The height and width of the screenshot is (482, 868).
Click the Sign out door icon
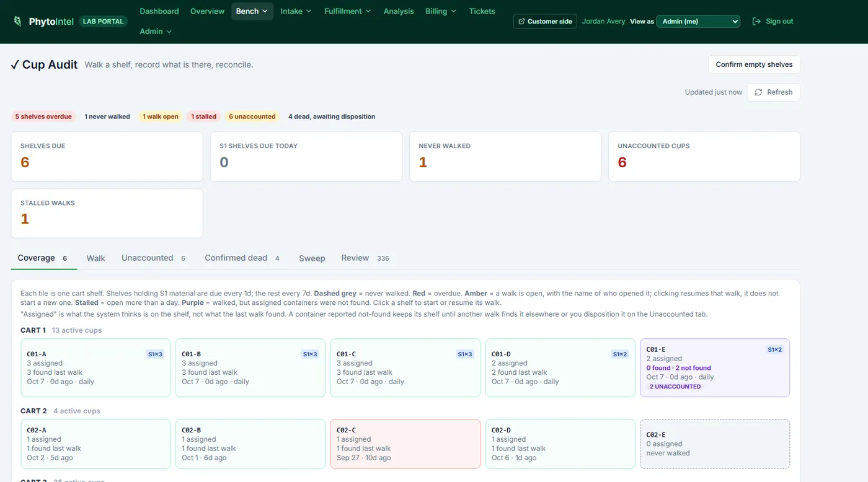coord(756,21)
